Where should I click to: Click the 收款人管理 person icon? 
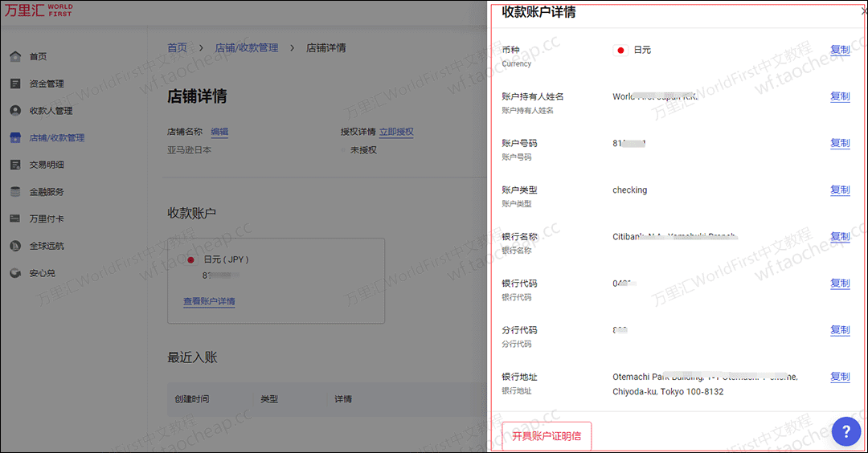15,111
